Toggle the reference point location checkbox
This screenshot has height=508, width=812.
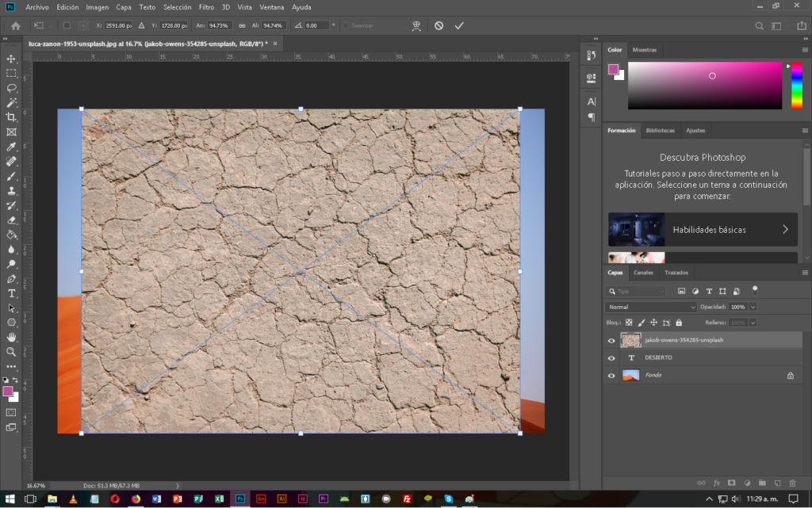coord(67,25)
